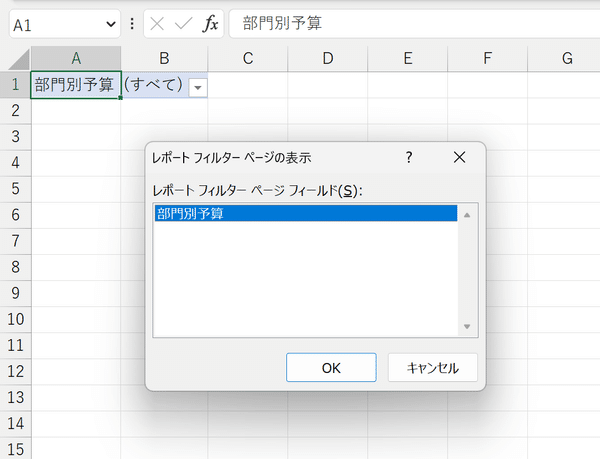Image resolution: width=600 pixels, height=459 pixels.
Task: Click the Insert Function fx icon
Action: click(210, 24)
